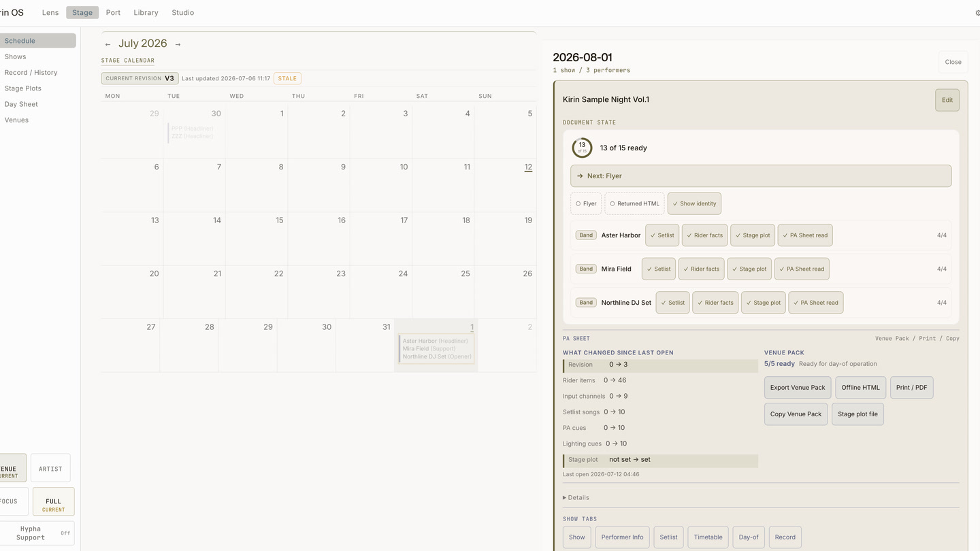Screen dimensions: 980x551
Task: Open the Performer Info tab
Action: point(622,537)
